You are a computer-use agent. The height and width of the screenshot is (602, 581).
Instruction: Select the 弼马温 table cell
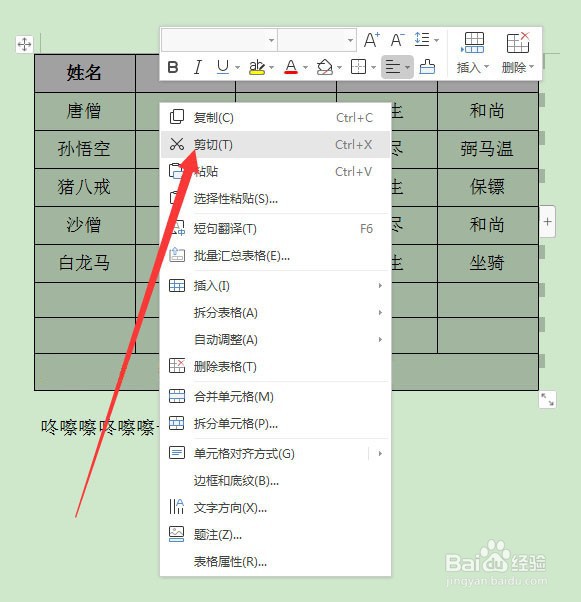click(x=487, y=149)
